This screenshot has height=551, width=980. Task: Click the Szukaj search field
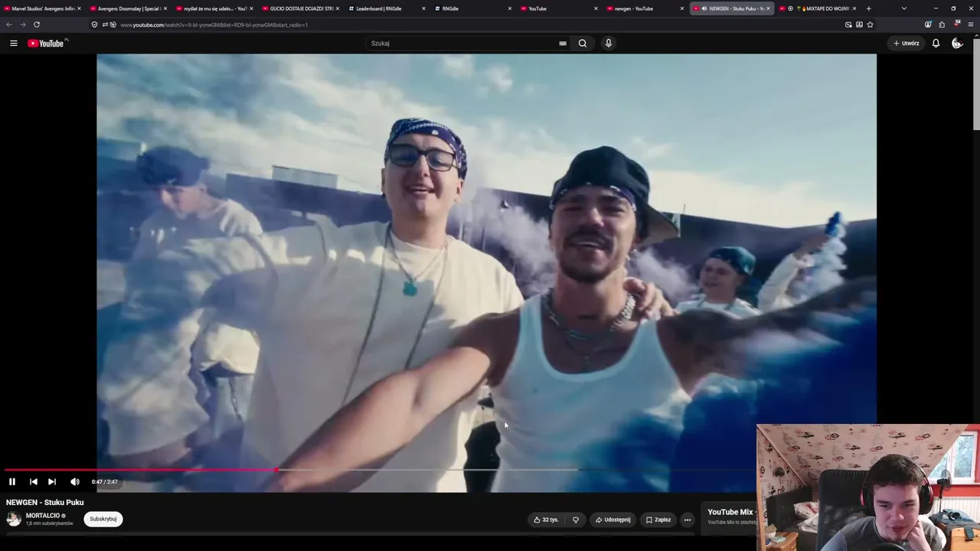463,43
